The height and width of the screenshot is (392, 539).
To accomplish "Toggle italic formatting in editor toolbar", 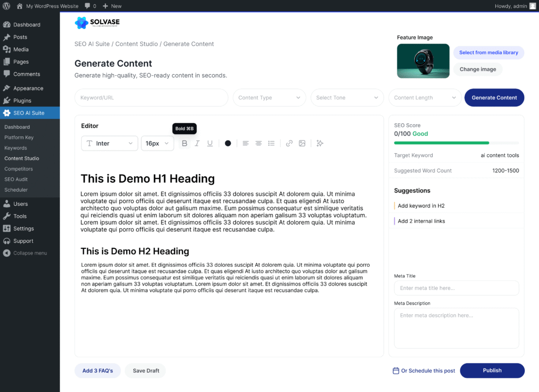I will tap(197, 143).
